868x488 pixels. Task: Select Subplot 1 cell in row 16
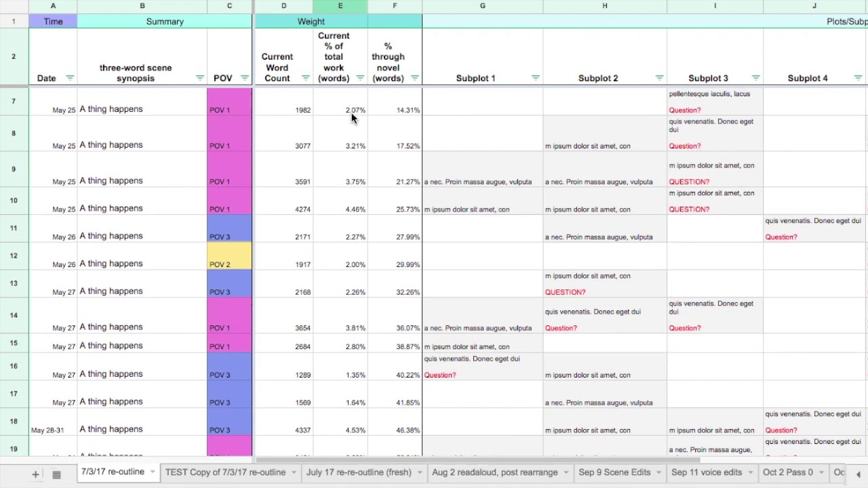pyautogui.click(x=482, y=366)
